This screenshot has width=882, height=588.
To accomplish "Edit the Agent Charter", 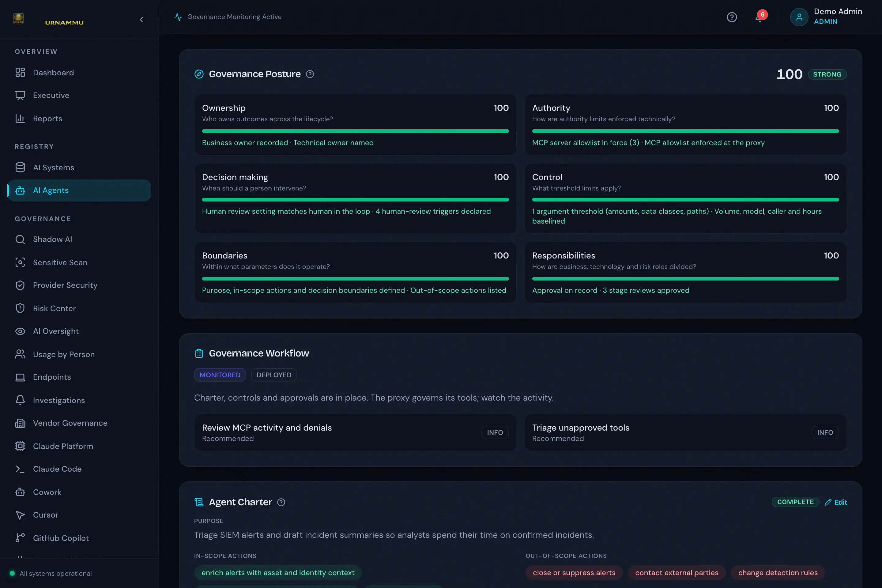I will pos(836,502).
